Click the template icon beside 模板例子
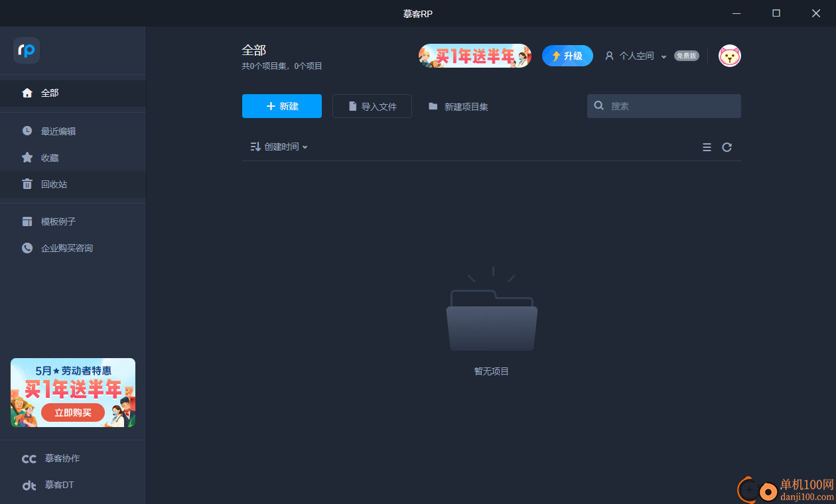 [27, 221]
